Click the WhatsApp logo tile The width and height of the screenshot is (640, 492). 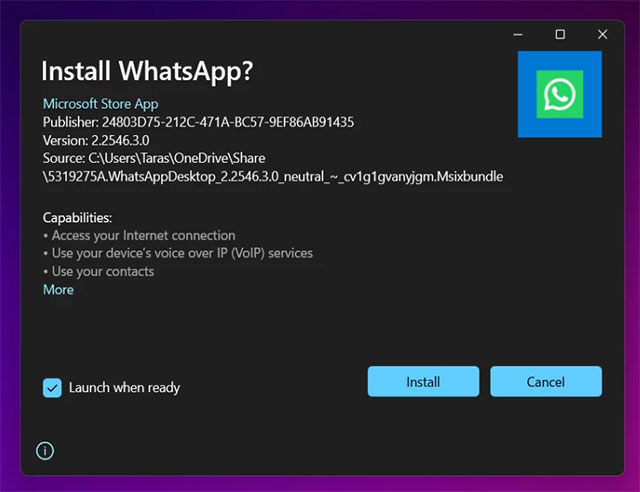point(560,94)
